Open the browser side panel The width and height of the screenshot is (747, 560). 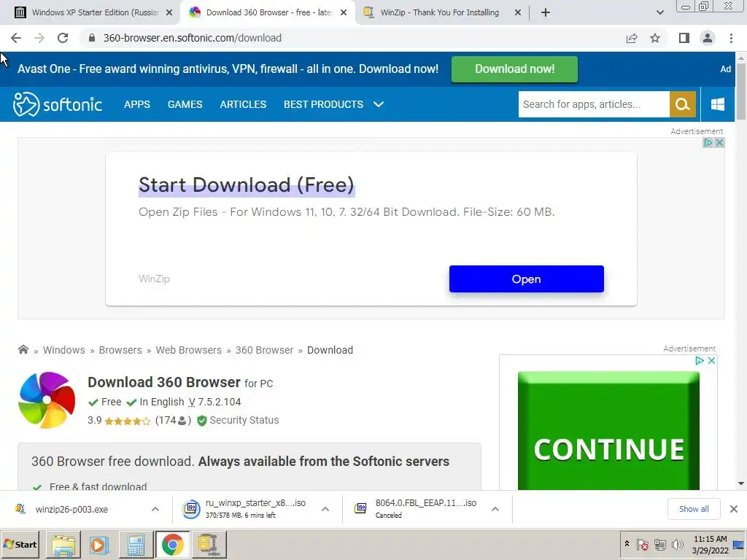(684, 38)
